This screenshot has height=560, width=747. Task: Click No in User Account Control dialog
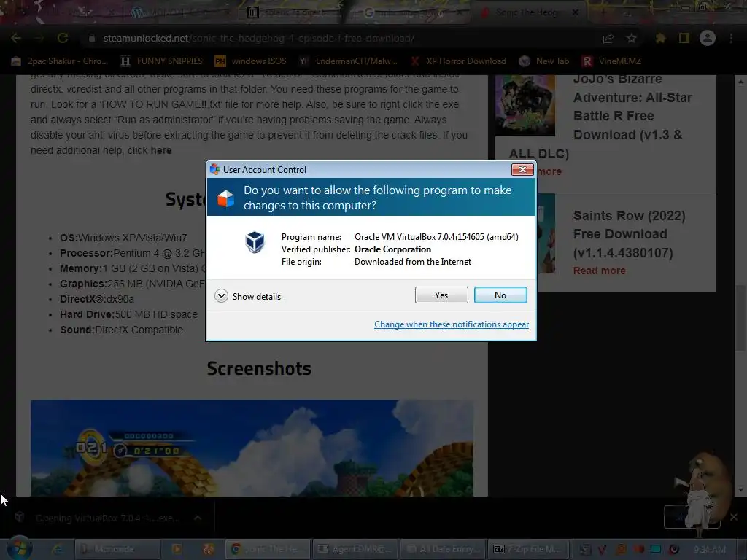[500, 295]
